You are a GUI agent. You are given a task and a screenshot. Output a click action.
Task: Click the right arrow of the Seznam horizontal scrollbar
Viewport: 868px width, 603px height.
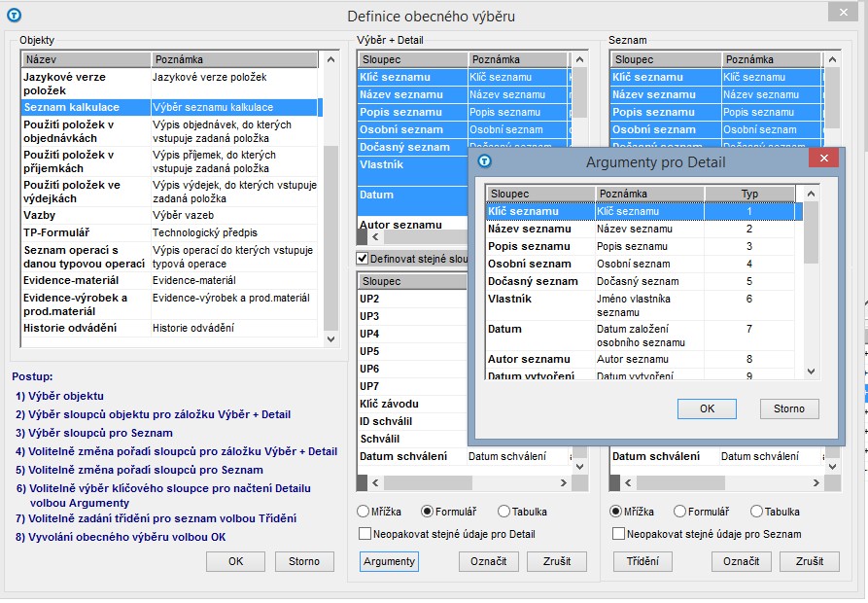click(x=816, y=482)
